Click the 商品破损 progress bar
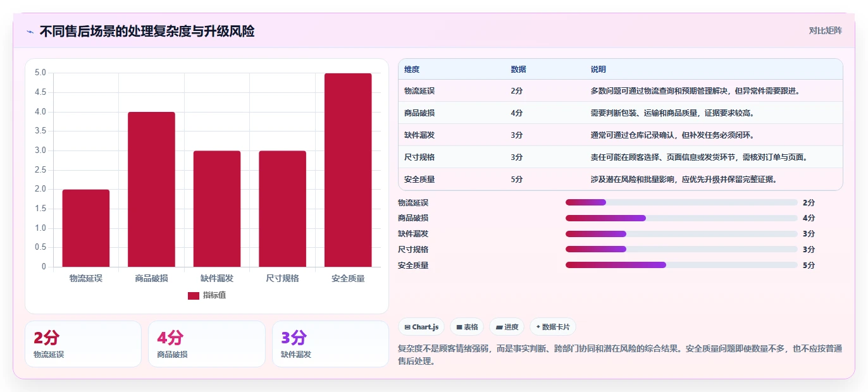 [681, 218]
